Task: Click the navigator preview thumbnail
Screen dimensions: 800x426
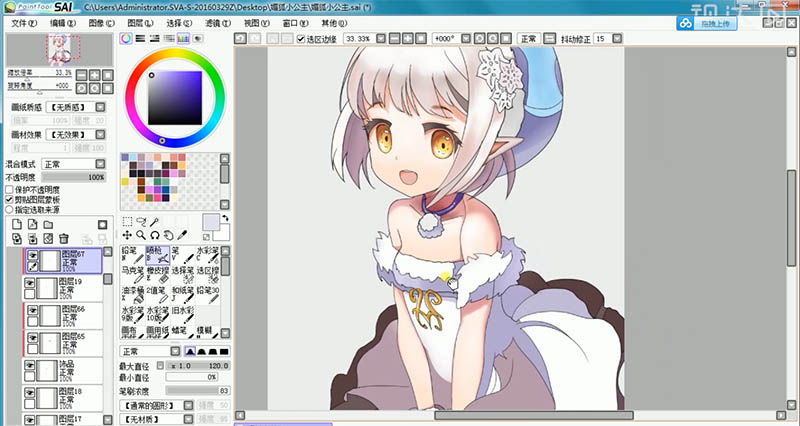Action: pos(60,50)
